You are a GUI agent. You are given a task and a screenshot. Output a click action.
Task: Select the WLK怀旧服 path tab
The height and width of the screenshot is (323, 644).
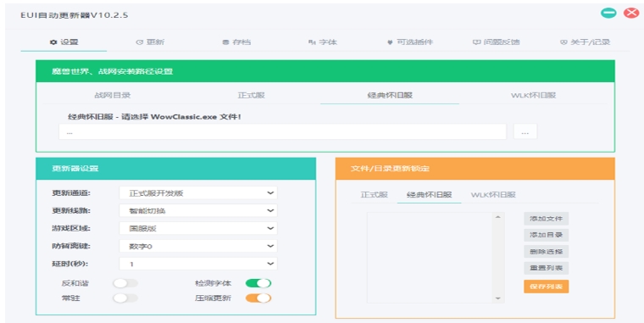click(533, 95)
